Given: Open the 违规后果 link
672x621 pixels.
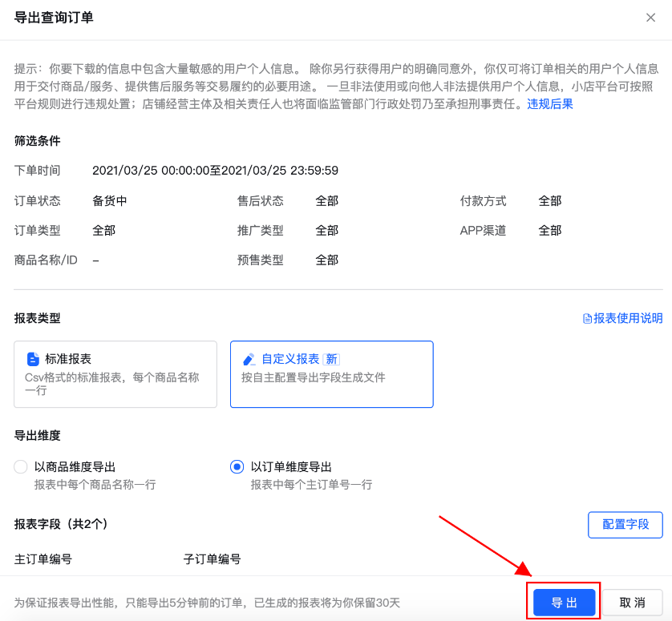Looking at the screenshot, I should coord(550,104).
